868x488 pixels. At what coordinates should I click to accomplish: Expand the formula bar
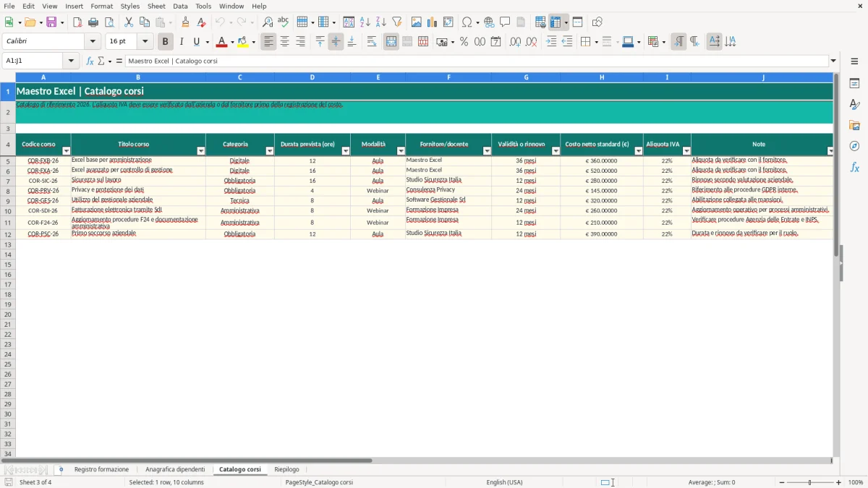pos(833,61)
